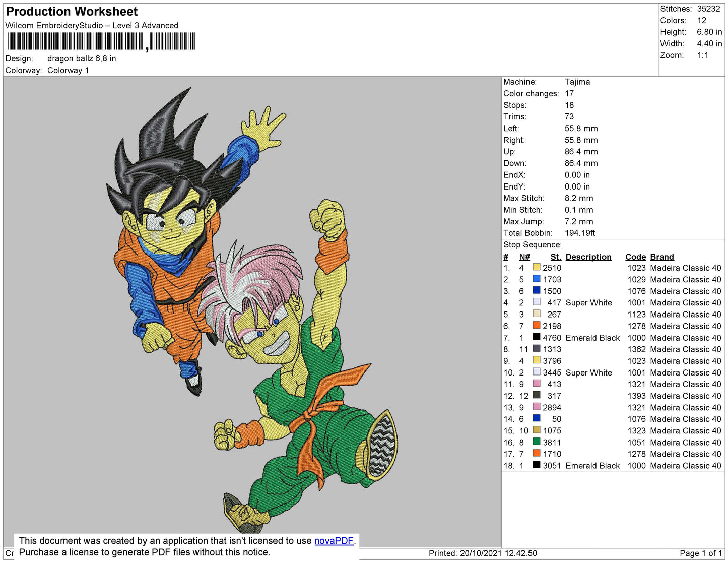This screenshot has width=728, height=563.
Task: Click the 'Printed: 20/10/2021 12.42.50' footer text
Action: click(x=483, y=553)
